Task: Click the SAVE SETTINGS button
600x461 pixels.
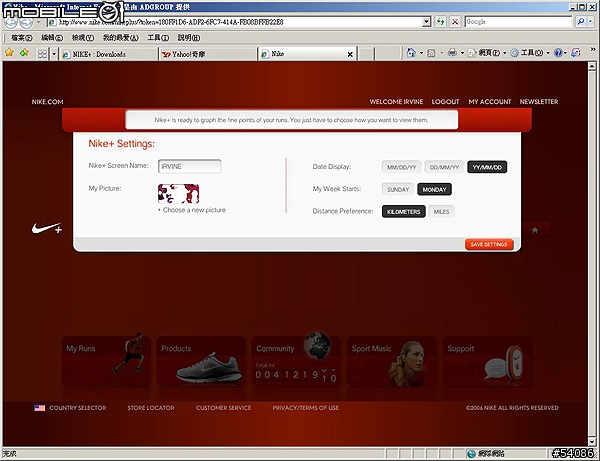Action: (489, 244)
